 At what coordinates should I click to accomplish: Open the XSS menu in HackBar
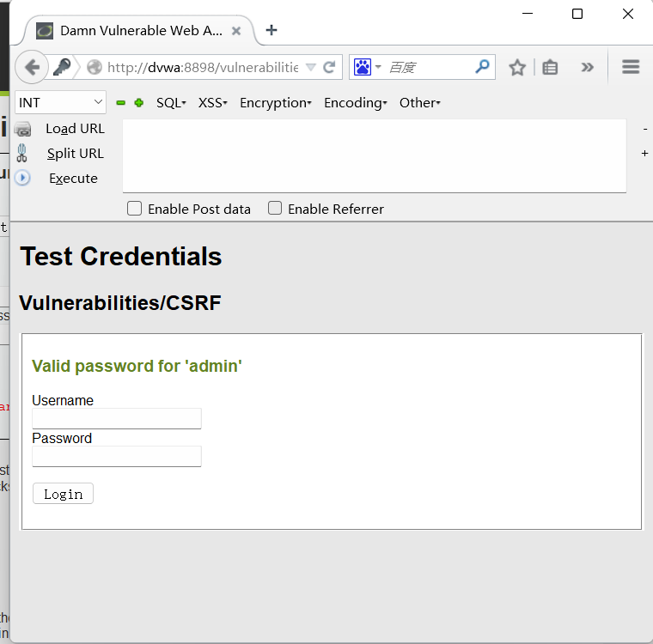click(213, 103)
